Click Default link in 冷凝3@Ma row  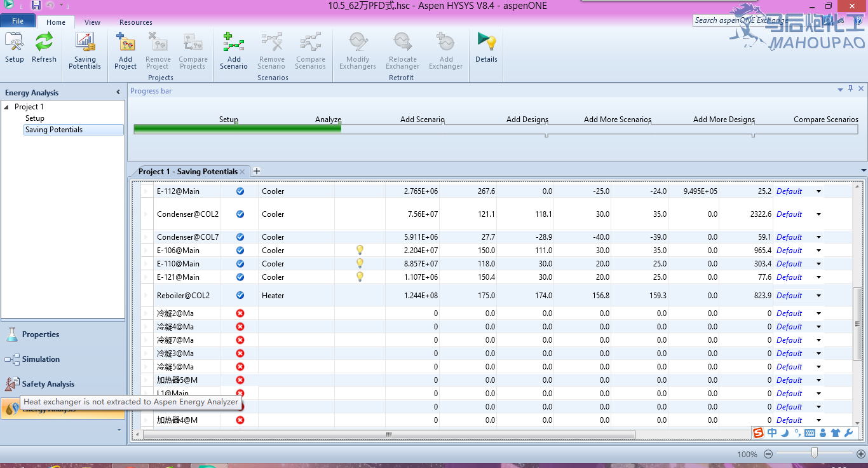coord(789,354)
